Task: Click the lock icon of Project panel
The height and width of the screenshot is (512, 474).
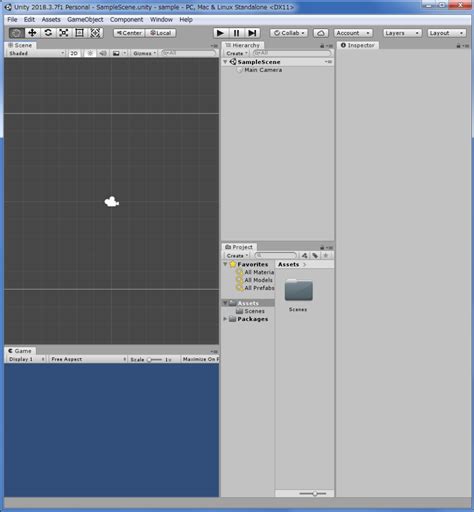Action: [x=322, y=248]
